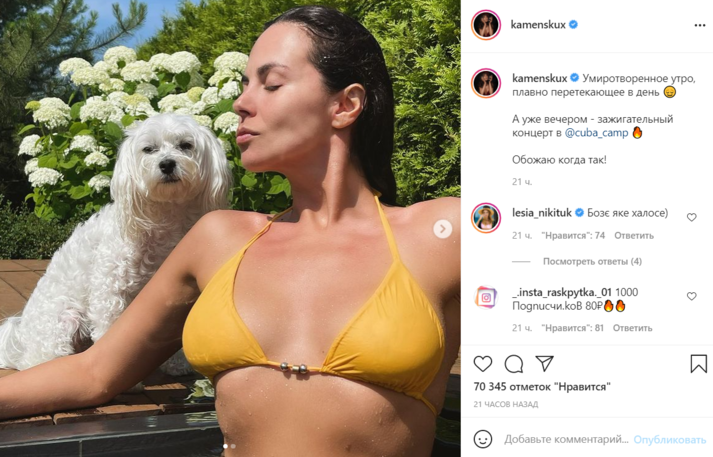
Task: Open _.insta_raskpytka._01 profile avatar
Action: [x=486, y=298]
